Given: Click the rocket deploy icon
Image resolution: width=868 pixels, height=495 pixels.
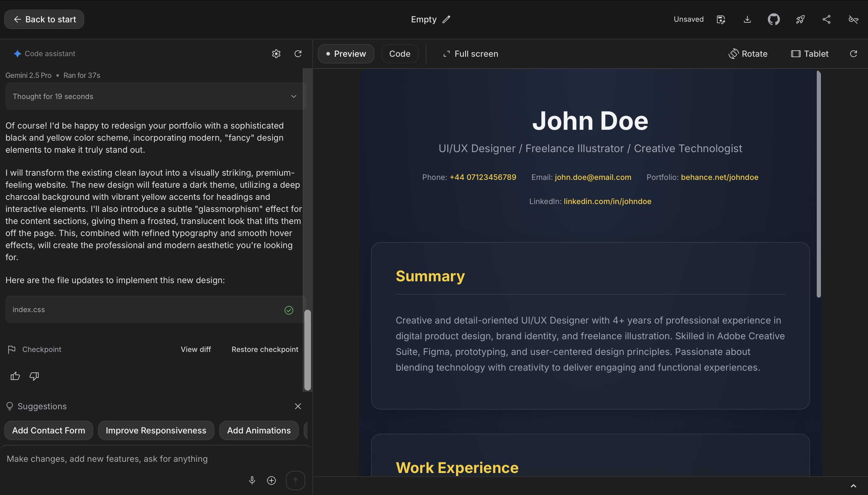Looking at the screenshot, I should pos(800,19).
